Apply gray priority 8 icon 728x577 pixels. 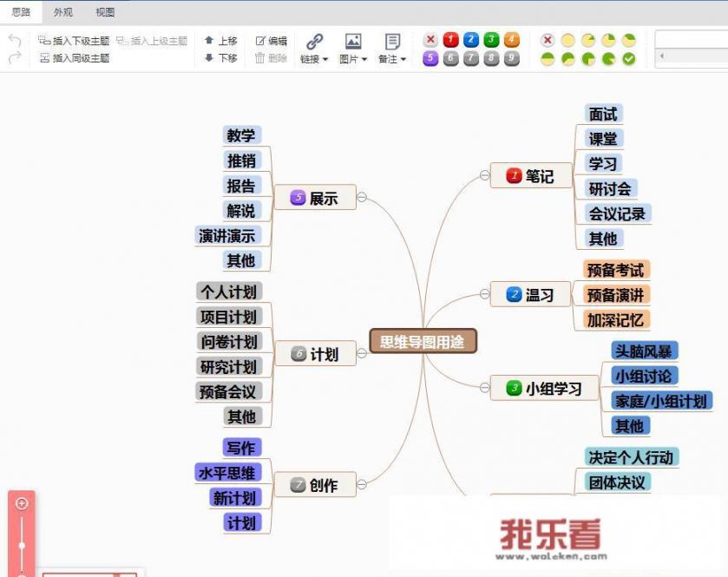[491, 58]
